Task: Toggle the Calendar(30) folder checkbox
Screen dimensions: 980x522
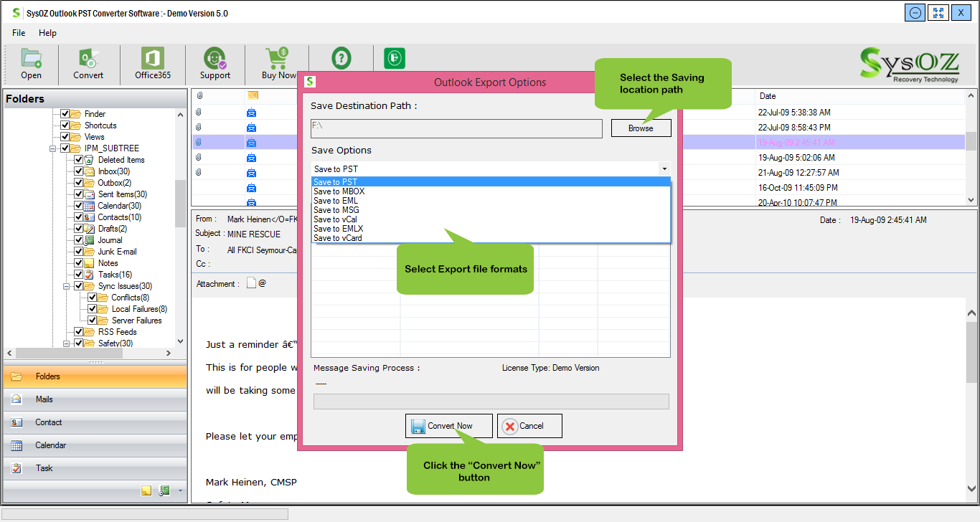Action: pos(79,206)
